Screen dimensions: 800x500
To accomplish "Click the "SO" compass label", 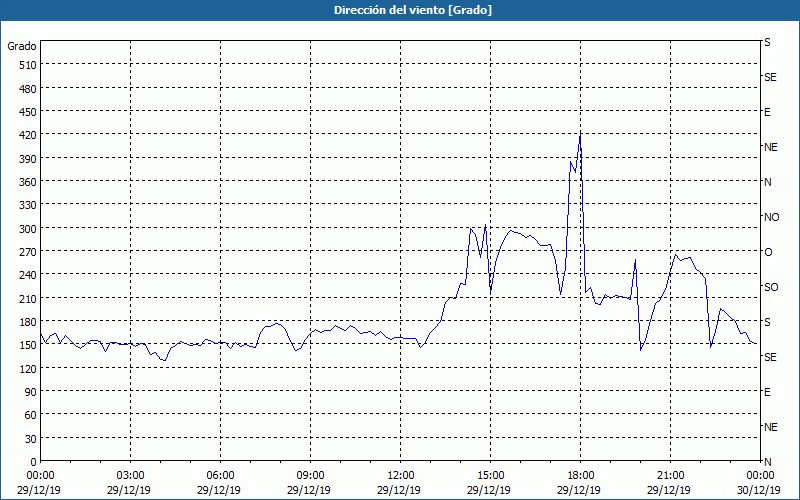I will (771, 287).
